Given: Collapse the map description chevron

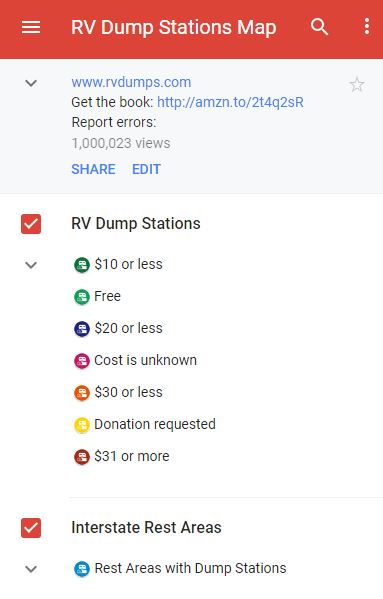Looking at the screenshot, I should point(31,83).
